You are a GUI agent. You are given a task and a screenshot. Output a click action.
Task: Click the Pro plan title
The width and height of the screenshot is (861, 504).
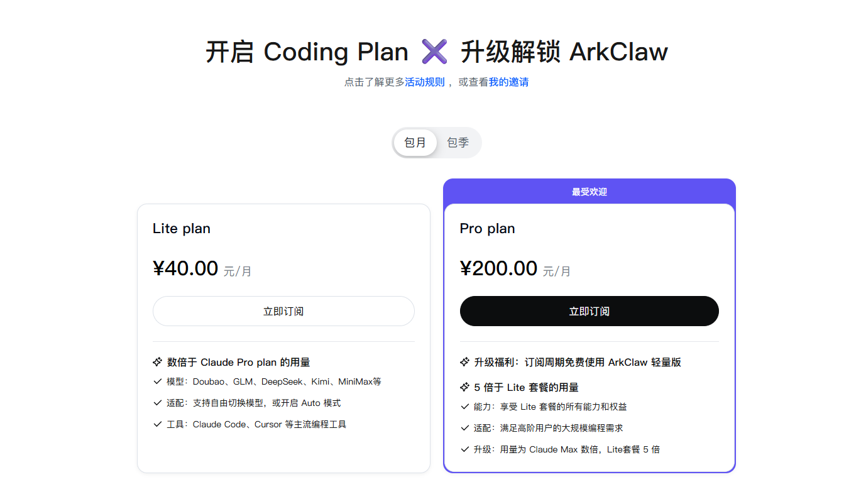(487, 228)
